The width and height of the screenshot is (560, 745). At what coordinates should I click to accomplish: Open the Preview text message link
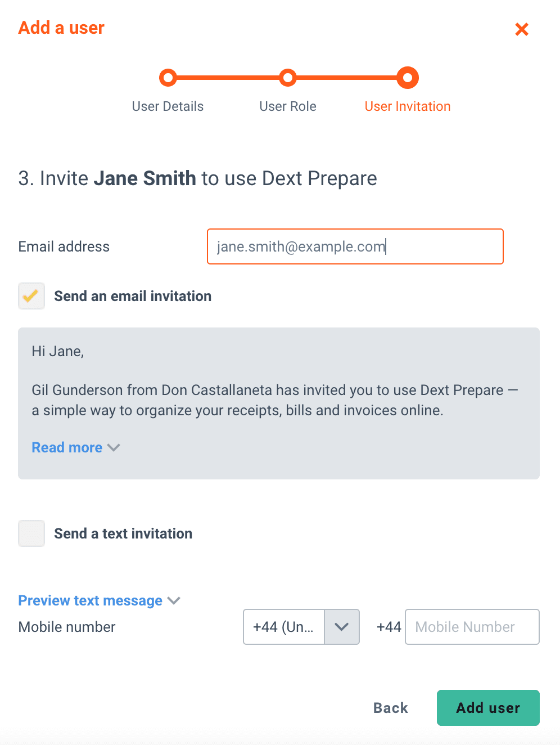90,601
